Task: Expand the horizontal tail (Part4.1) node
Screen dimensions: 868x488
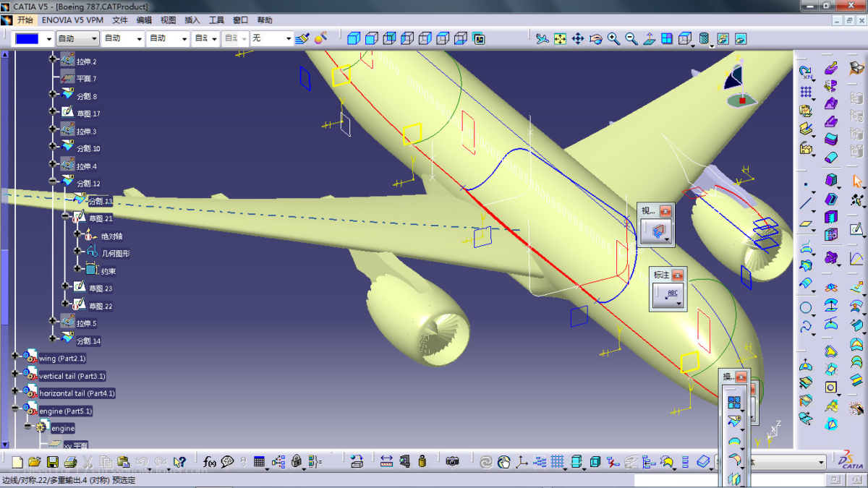Action: coord(15,391)
